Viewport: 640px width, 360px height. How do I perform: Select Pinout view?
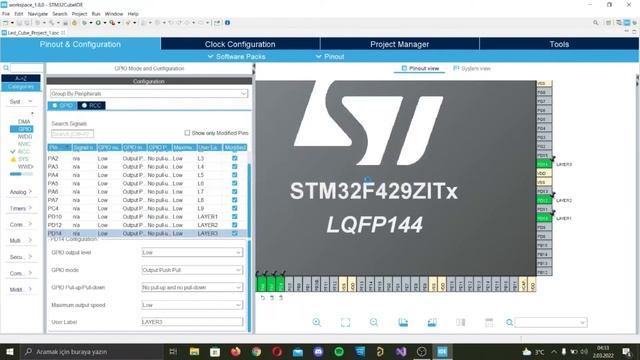420,69
